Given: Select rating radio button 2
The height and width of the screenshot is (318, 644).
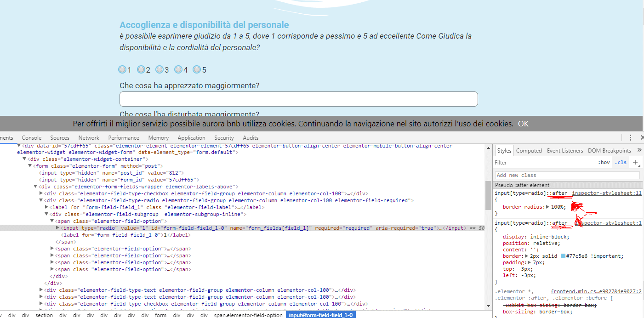Looking at the screenshot, I should click(x=141, y=69).
